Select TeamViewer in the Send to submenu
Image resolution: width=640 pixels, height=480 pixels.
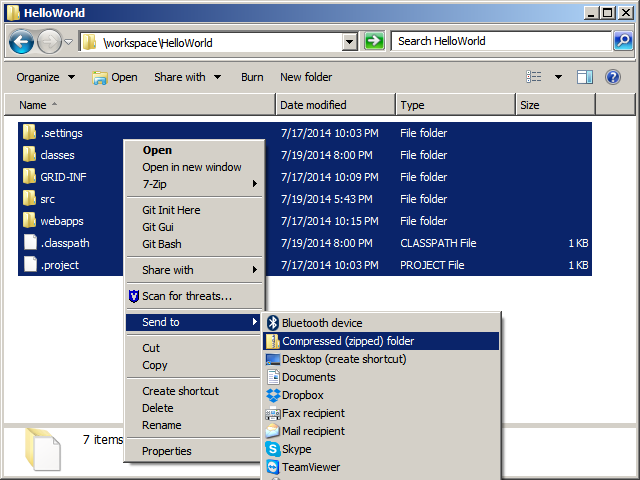310,467
